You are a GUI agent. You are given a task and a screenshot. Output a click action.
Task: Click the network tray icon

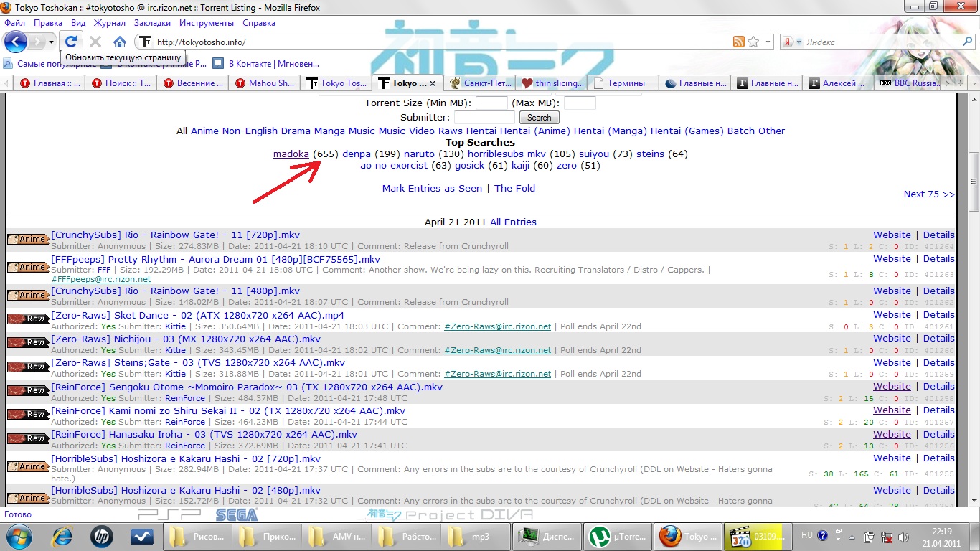(x=887, y=536)
